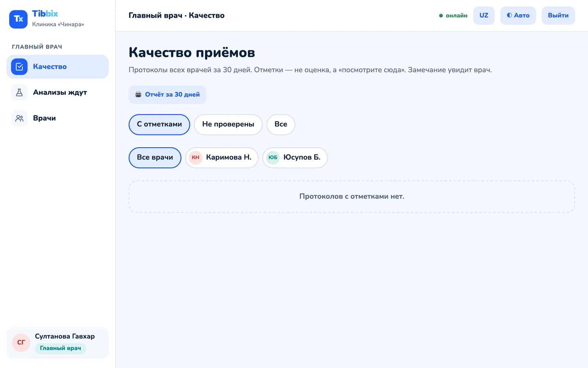Open the Врачи people icon

pyautogui.click(x=19, y=118)
